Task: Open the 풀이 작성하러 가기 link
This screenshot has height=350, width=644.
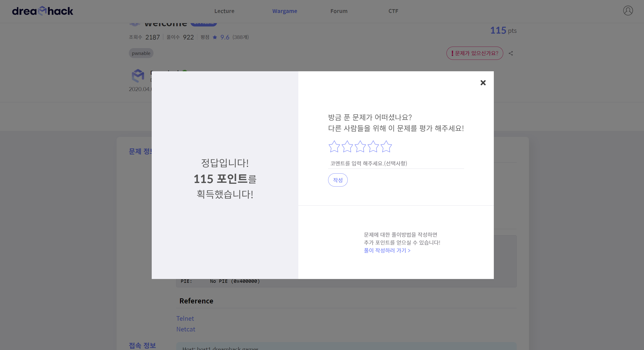Action: (x=387, y=250)
